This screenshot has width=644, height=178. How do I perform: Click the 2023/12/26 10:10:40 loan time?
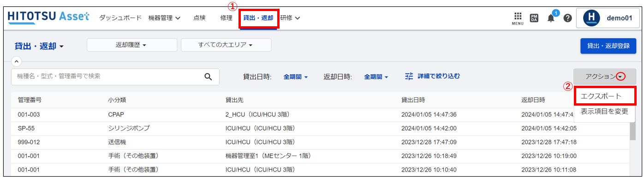[429, 170]
